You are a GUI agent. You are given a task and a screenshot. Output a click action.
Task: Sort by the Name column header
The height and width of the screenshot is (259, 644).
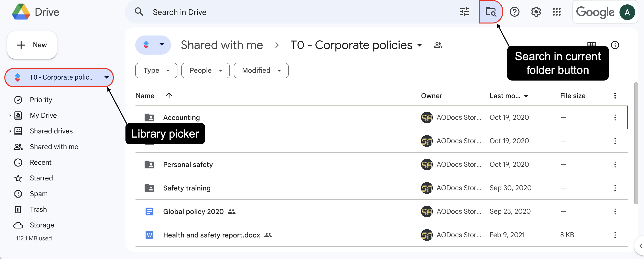(145, 96)
